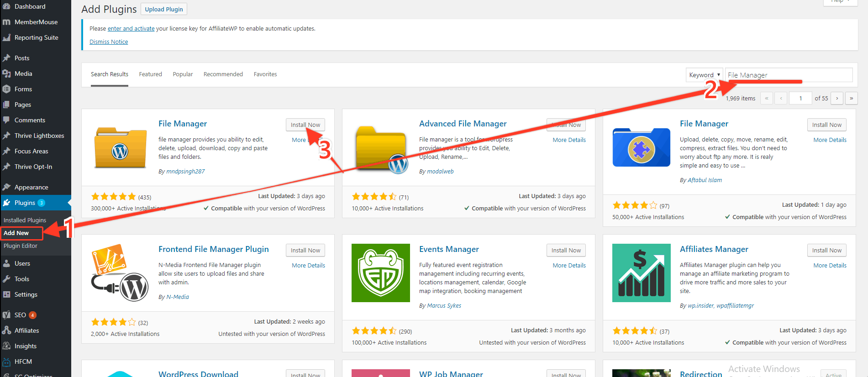
Task: Open Reporting Suite chart icon
Action: point(6,37)
